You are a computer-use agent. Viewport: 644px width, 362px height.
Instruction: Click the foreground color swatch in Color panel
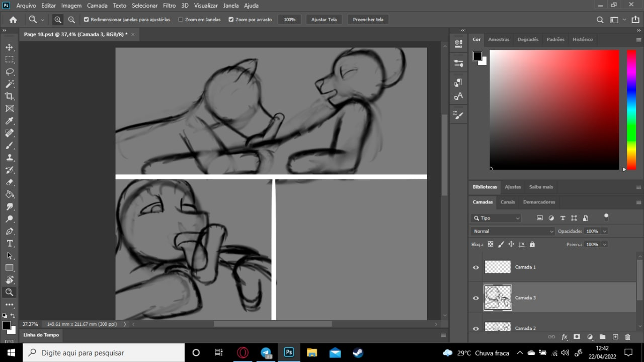pyautogui.click(x=477, y=56)
